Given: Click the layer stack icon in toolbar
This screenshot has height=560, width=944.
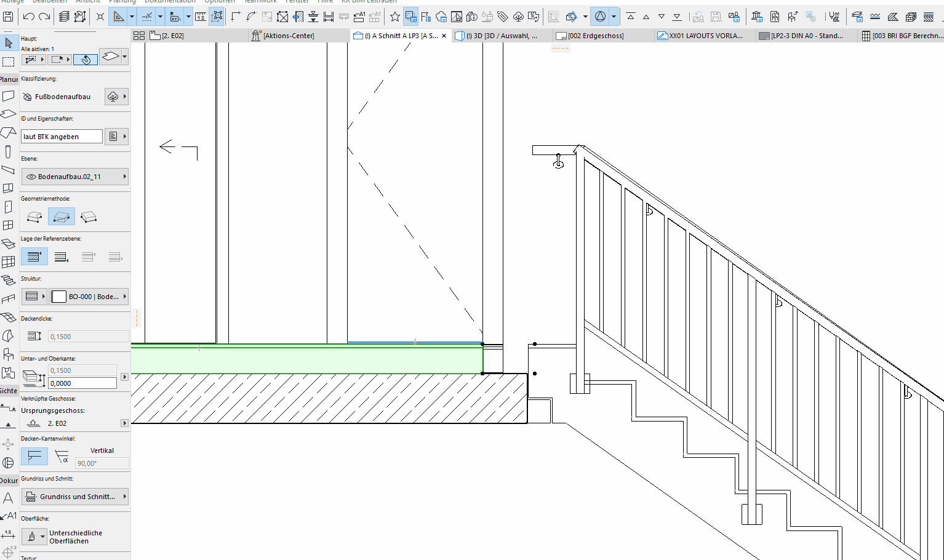Looking at the screenshot, I should coord(64,17).
